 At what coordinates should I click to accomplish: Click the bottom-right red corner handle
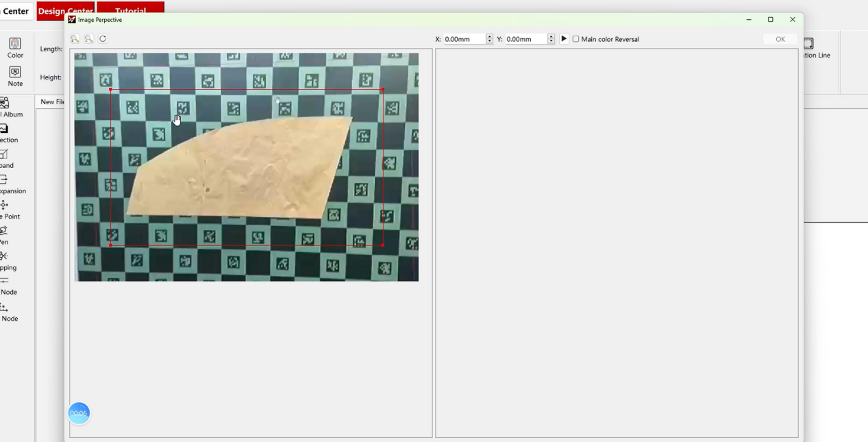pos(382,245)
